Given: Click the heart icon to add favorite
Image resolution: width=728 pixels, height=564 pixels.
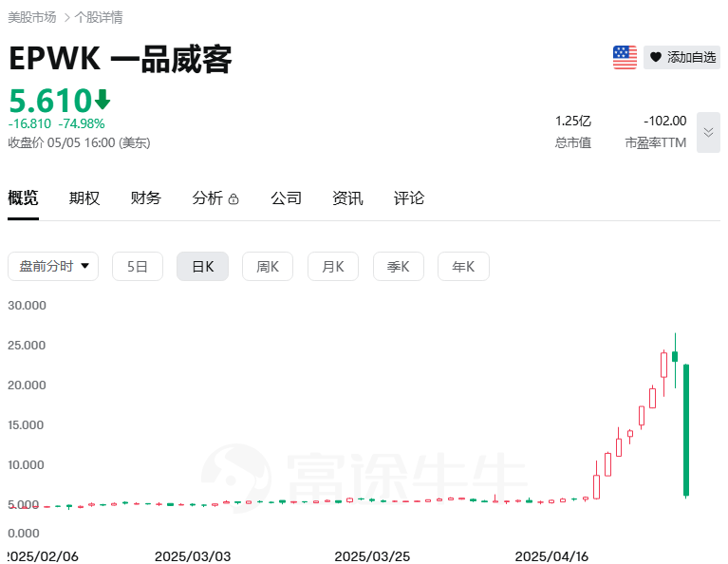Looking at the screenshot, I should pos(655,57).
